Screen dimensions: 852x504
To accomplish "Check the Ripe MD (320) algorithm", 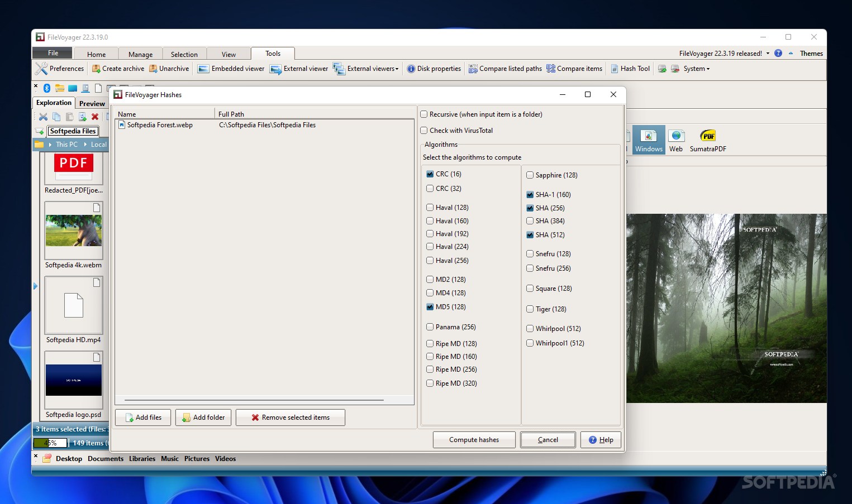I will pos(430,383).
